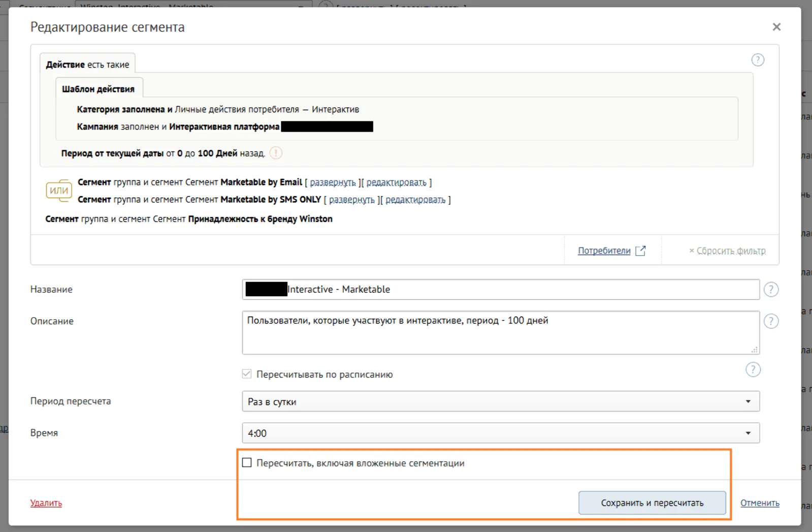Viewport: 812px width, 532px height.
Task: Click external link icon beside Потребители
Action: tap(640, 251)
